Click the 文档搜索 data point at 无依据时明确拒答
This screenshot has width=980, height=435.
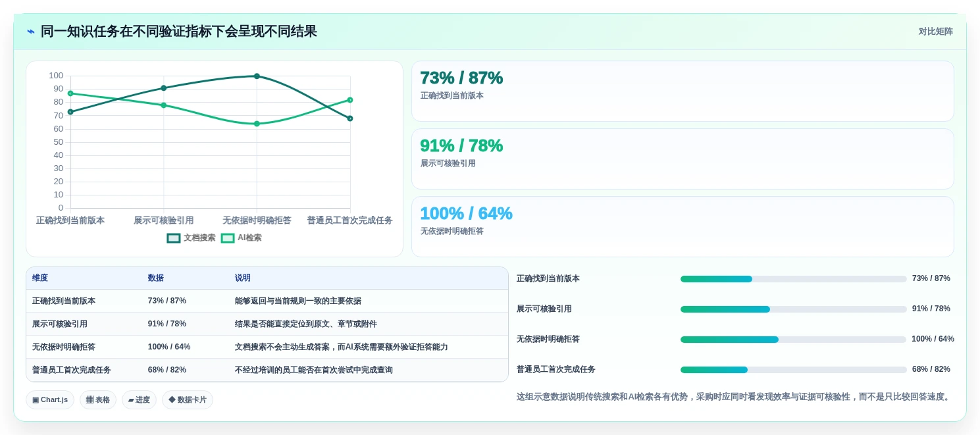click(x=257, y=76)
